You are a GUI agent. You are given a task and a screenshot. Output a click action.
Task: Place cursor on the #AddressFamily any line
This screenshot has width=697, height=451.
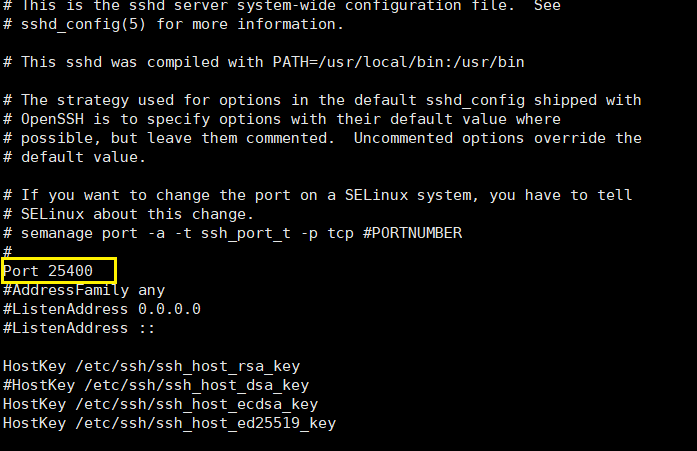pos(84,290)
